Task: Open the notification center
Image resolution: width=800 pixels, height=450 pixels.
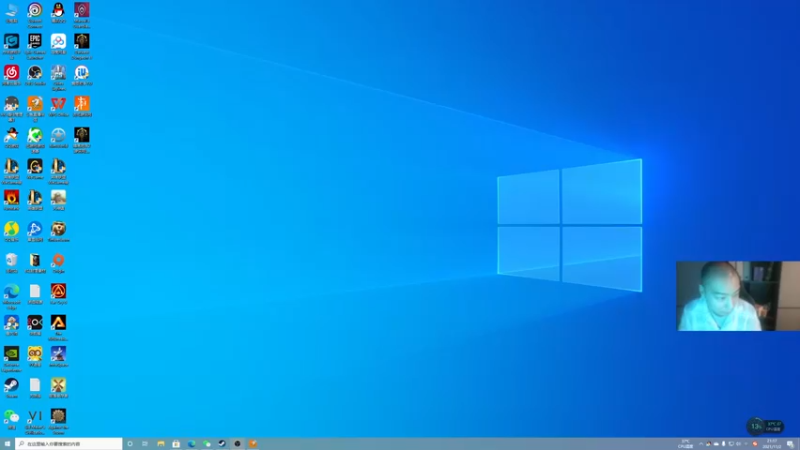Action: [790, 444]
